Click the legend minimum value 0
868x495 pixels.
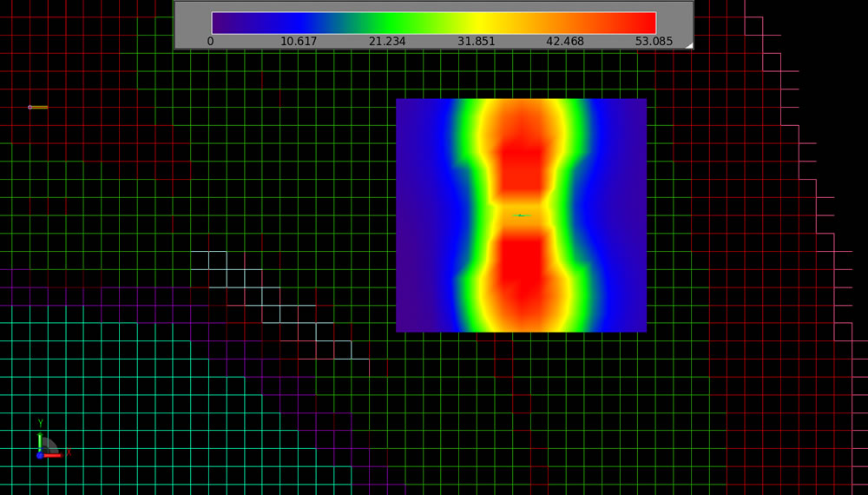pos(210,42)
